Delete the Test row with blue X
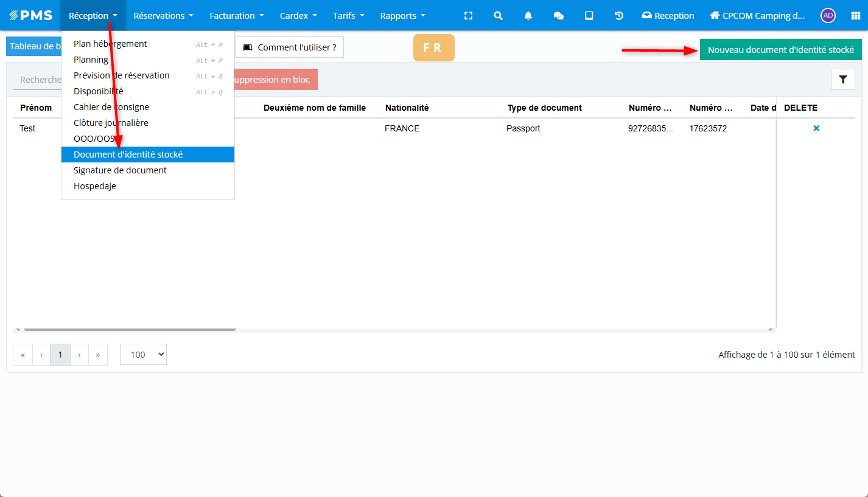 tap(816, 128)
